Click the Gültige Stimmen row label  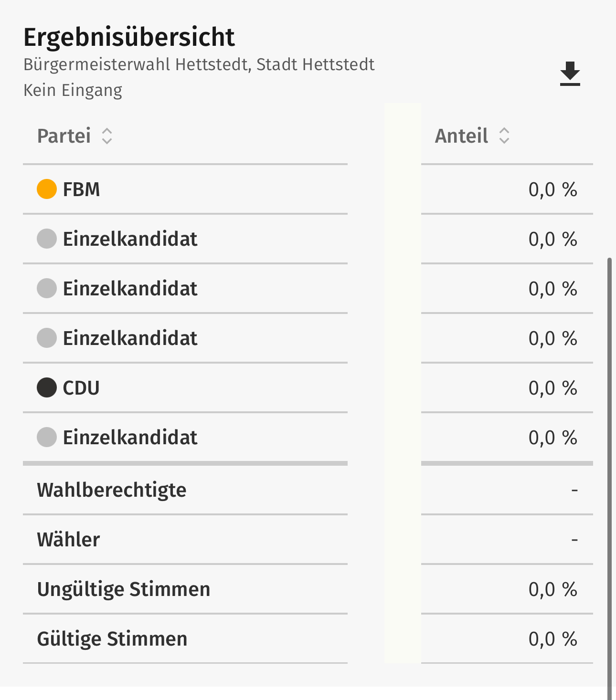(112, 639)
